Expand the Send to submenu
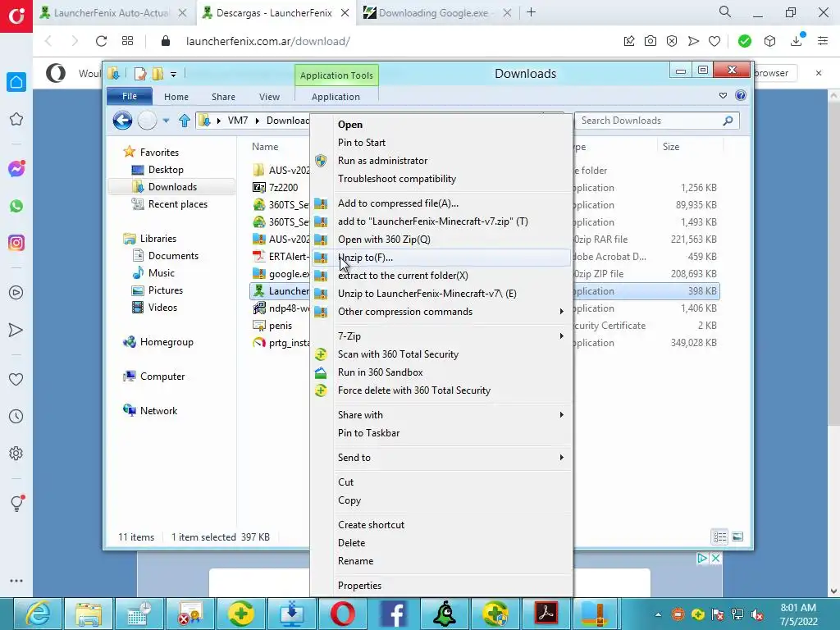 tap(441, 458)
